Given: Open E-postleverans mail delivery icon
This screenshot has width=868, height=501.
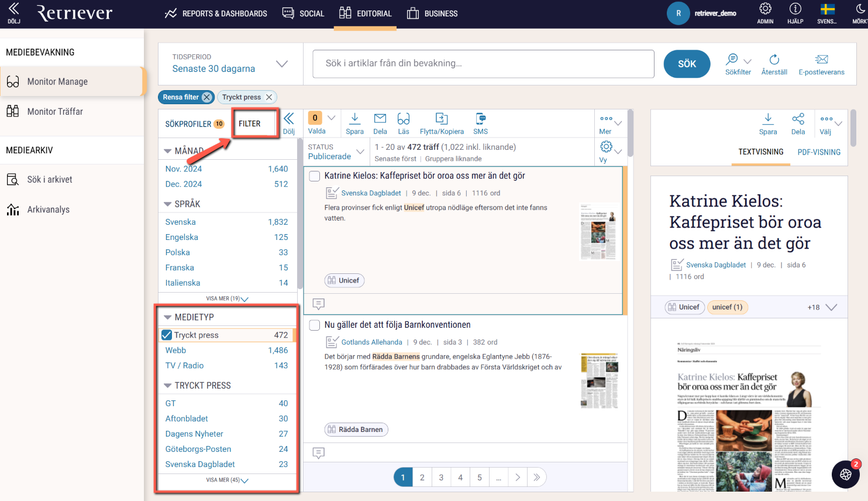Looking at the screenshot, I should click(x=821, y=64).
